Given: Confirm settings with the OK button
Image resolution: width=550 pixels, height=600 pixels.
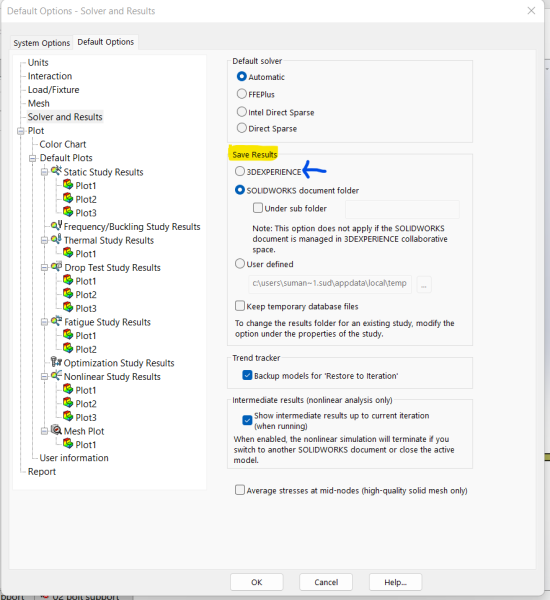Looking at the screenshot, I should [x=256, y=582].
